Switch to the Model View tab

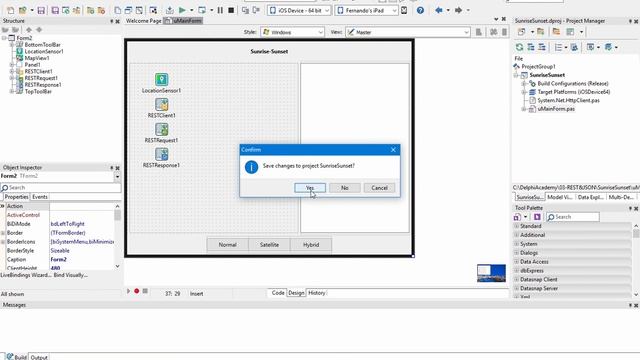point(560,197)
